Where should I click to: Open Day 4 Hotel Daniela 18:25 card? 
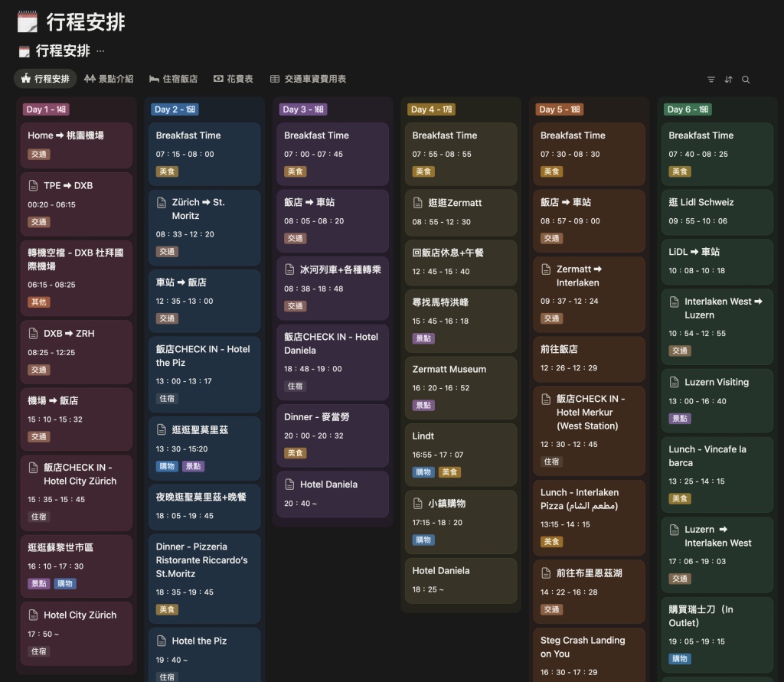tap(460, 580)
